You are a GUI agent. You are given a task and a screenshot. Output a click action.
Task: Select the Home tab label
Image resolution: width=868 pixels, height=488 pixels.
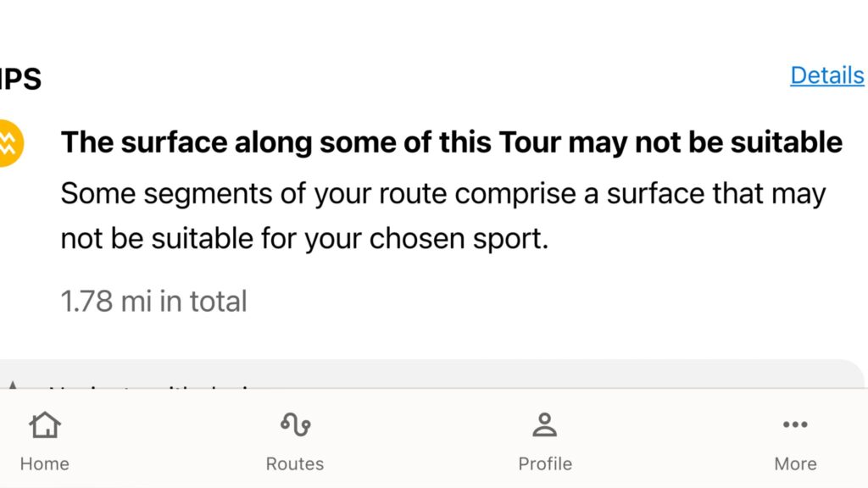click(45, 463)
